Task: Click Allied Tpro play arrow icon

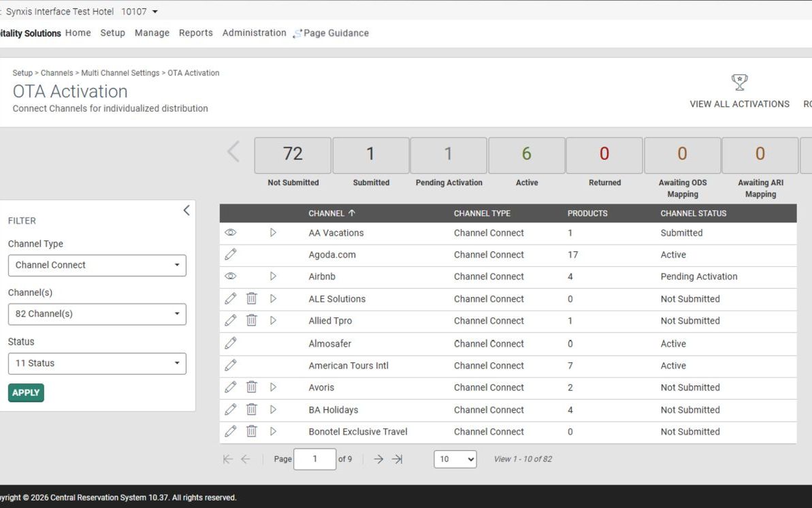Action: [x=273, y=320]
